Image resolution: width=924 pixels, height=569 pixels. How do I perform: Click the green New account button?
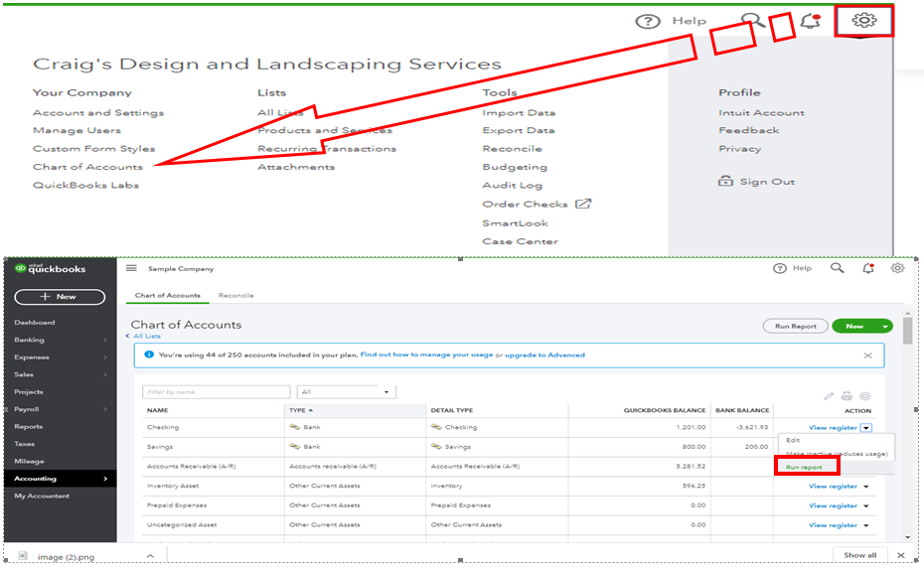coord(855,327)
